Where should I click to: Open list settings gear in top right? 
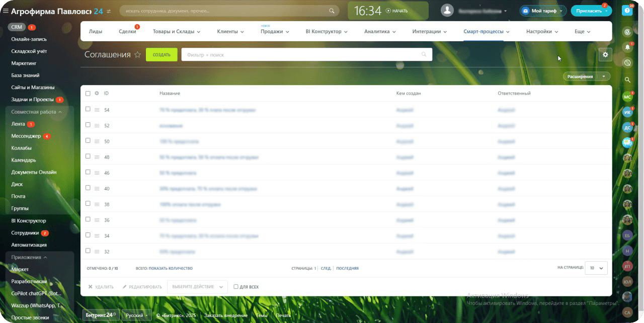click(x=605, y=55)
